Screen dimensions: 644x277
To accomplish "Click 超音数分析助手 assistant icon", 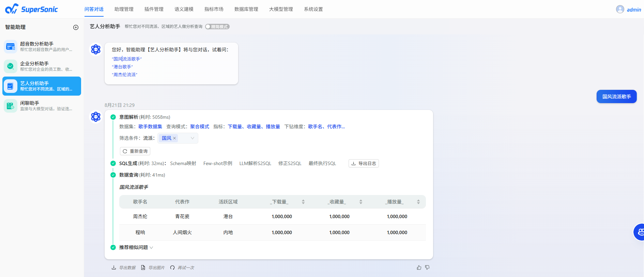I will coord(11,47).
